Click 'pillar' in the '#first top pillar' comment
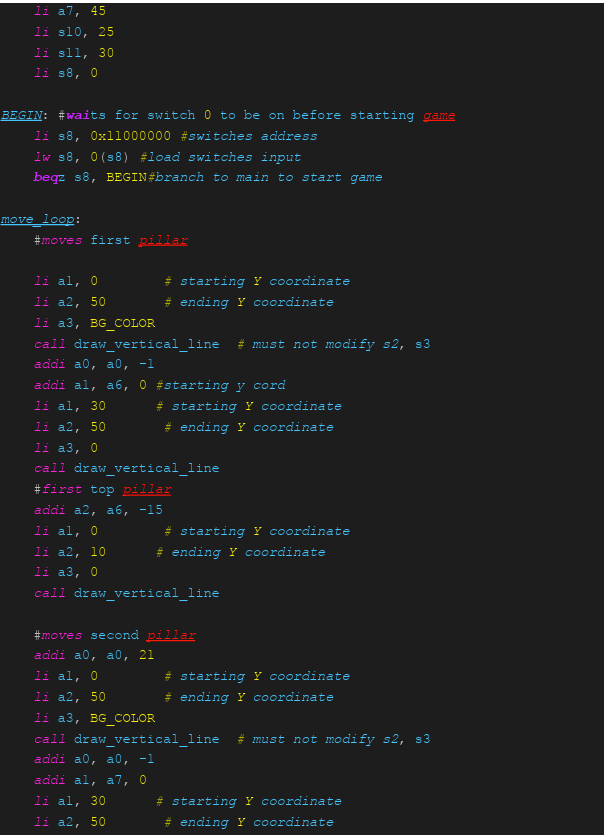Screen dimensions: 604x835 coord(146,490)
